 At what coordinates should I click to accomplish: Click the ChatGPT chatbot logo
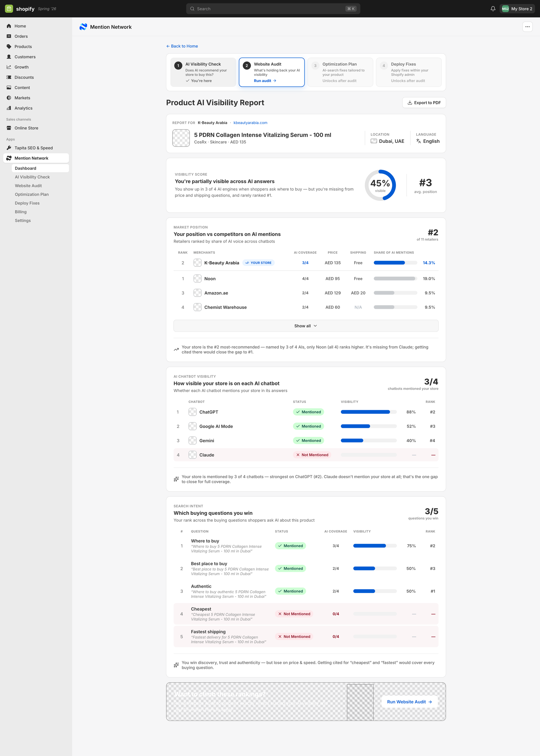click(x=193, y=412)
